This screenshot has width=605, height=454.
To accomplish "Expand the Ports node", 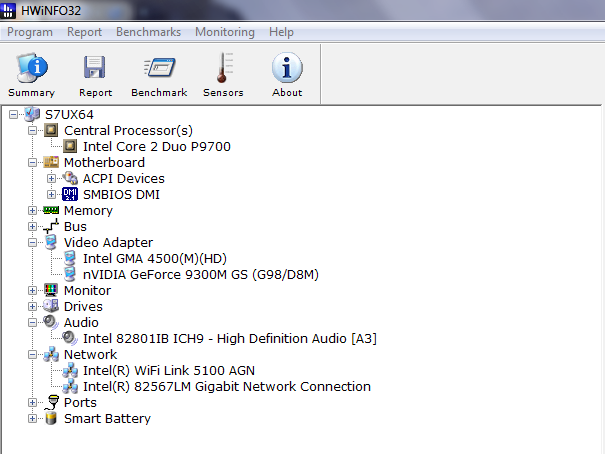I will tap(32, 403).
